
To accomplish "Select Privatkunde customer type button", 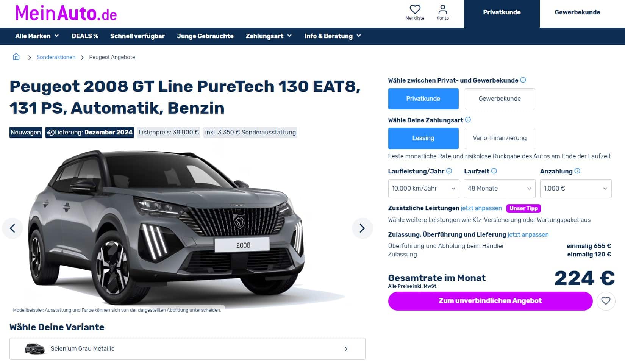I will tap(423, 99).
